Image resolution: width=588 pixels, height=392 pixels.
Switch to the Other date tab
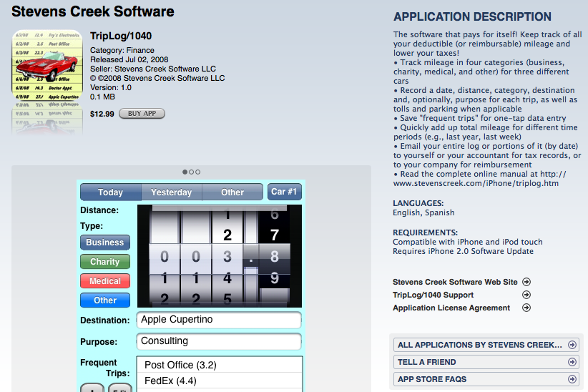(x=232, y=192)
